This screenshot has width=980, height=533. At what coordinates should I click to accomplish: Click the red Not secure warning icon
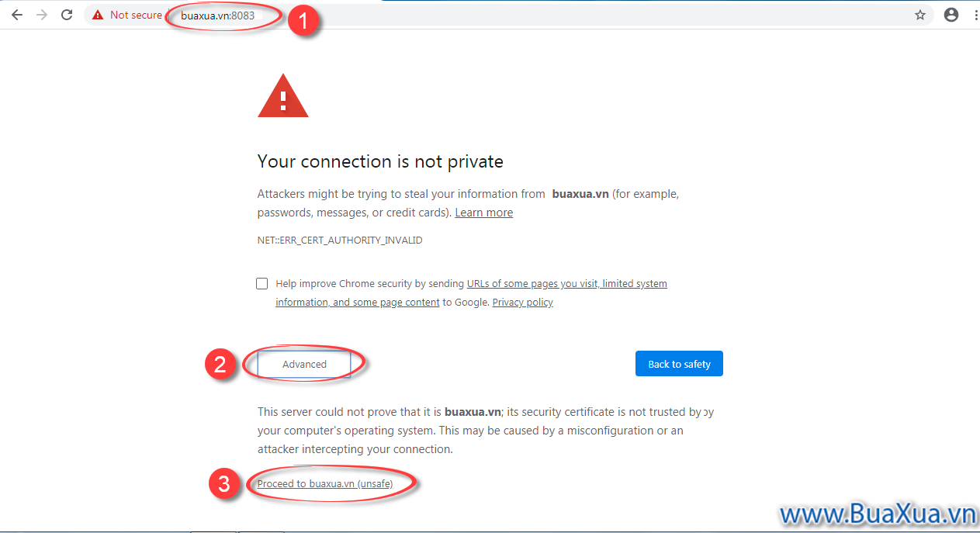pyautogui.click(x=98, y=15)
